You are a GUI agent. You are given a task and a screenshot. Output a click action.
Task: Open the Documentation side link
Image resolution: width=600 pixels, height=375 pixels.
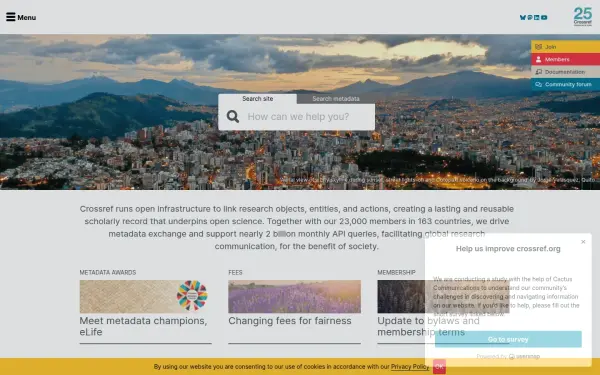(x=566, y=72)
